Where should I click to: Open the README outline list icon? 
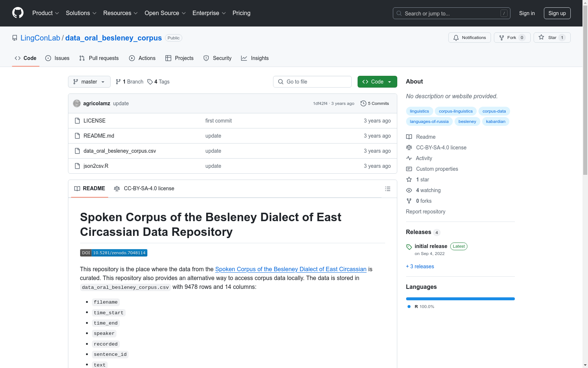[x=387, y=189]
